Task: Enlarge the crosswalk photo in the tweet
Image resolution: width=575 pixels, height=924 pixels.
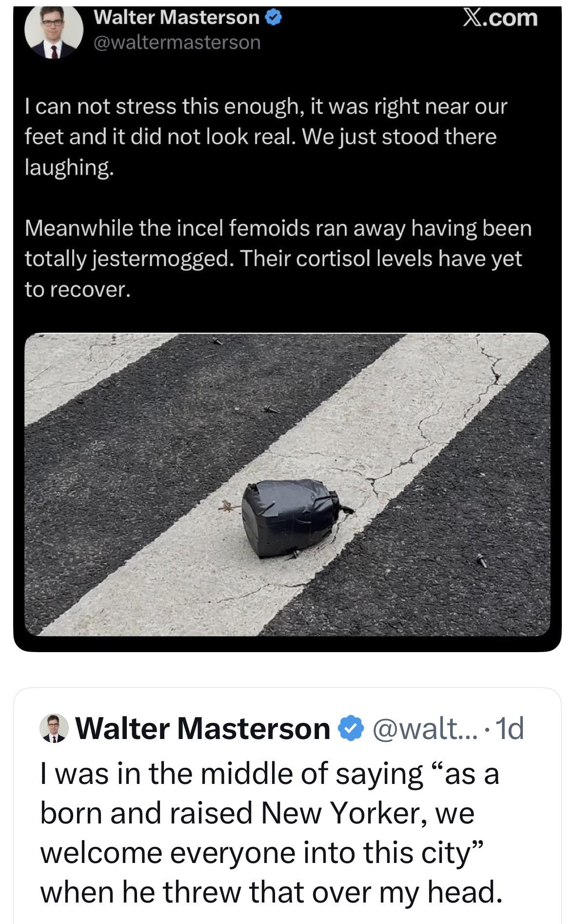Action: pyautogui.click(x=287, y=484)
